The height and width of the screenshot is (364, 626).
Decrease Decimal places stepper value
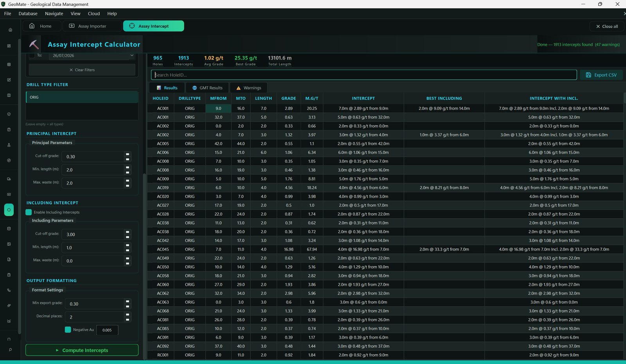point(128,320)
